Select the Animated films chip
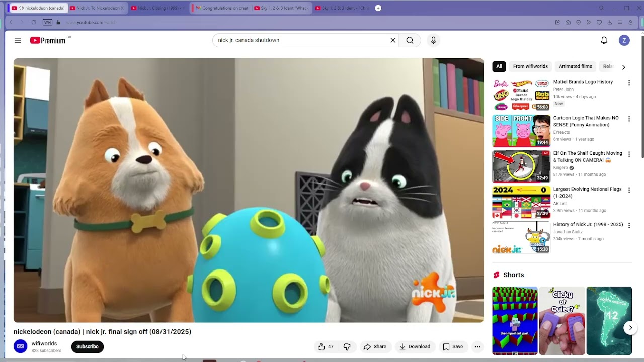 [x=576, y=66]
